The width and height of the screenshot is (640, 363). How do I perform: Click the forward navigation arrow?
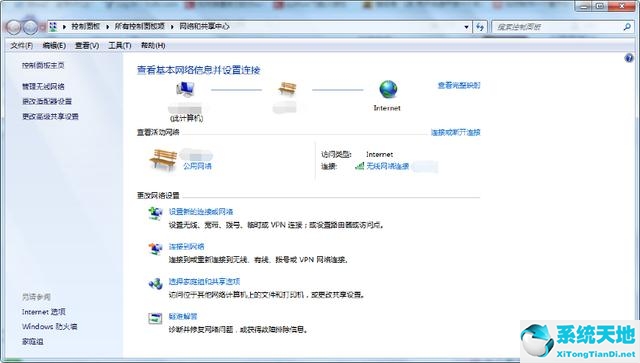30,27
